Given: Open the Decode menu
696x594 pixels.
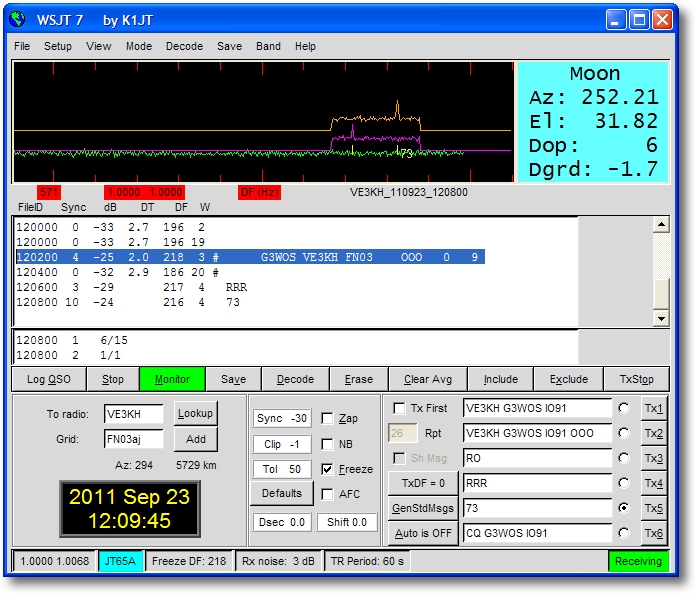Looking at the screenshot, I should 184,46.
